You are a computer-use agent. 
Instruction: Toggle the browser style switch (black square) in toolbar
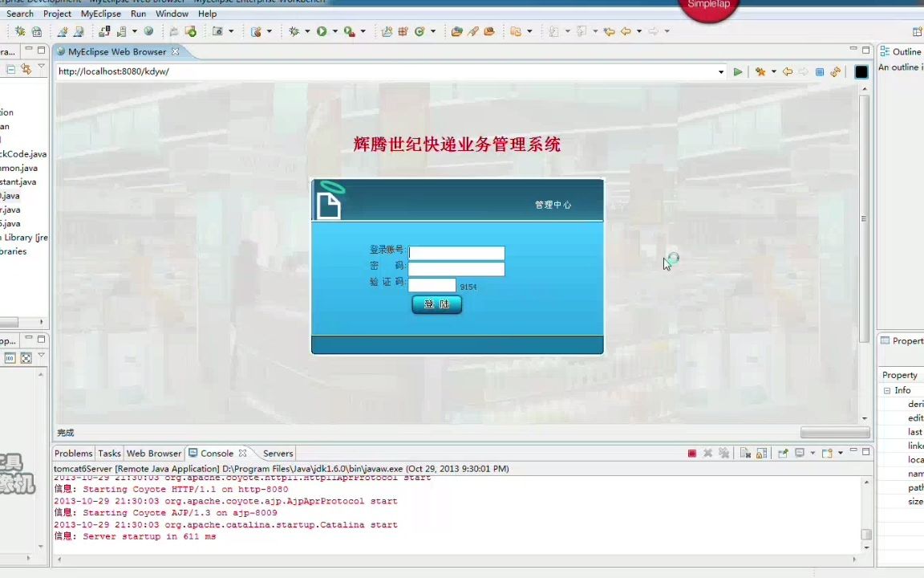[x=861, y=71]
